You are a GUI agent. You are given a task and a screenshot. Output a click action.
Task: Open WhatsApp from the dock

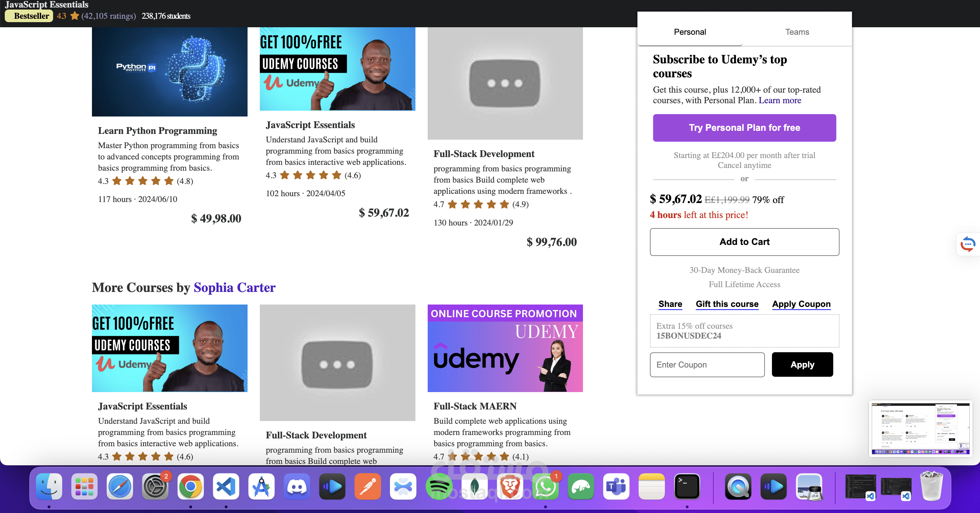click(x=545, y=486)
